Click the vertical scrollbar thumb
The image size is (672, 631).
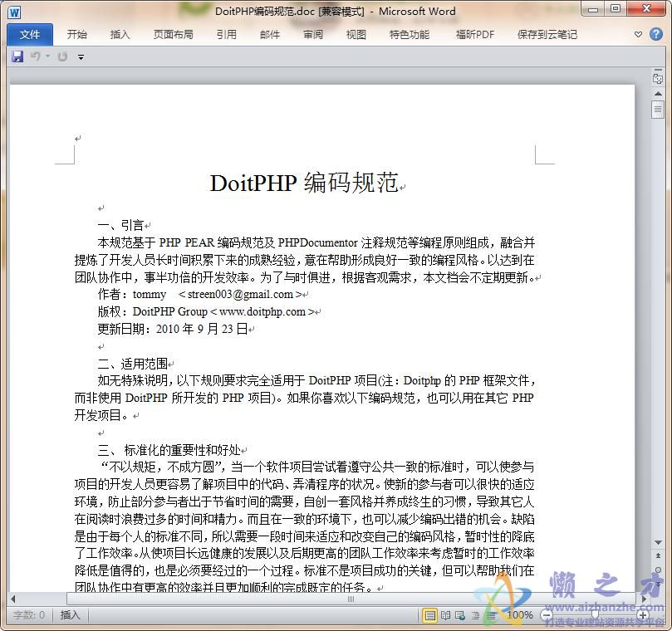[x=658, y=109]
